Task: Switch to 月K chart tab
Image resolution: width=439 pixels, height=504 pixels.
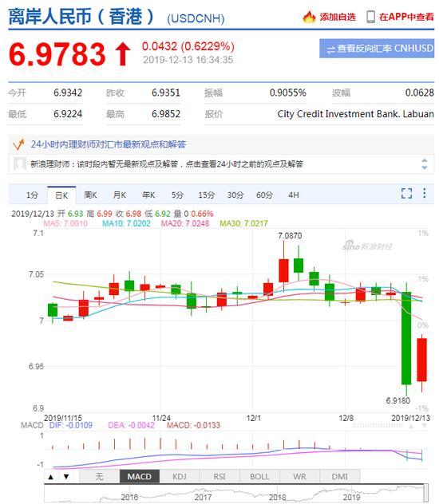Action: (119, 195)
